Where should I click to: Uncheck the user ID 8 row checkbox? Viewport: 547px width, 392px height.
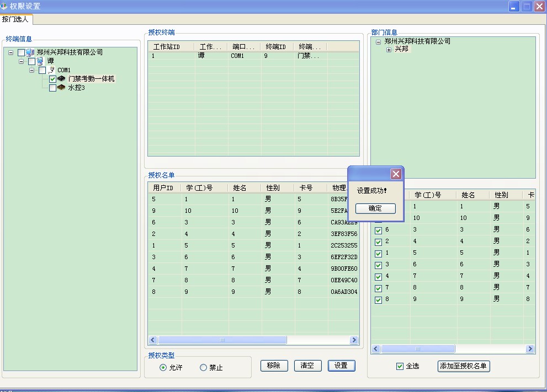tap(378, 300)
